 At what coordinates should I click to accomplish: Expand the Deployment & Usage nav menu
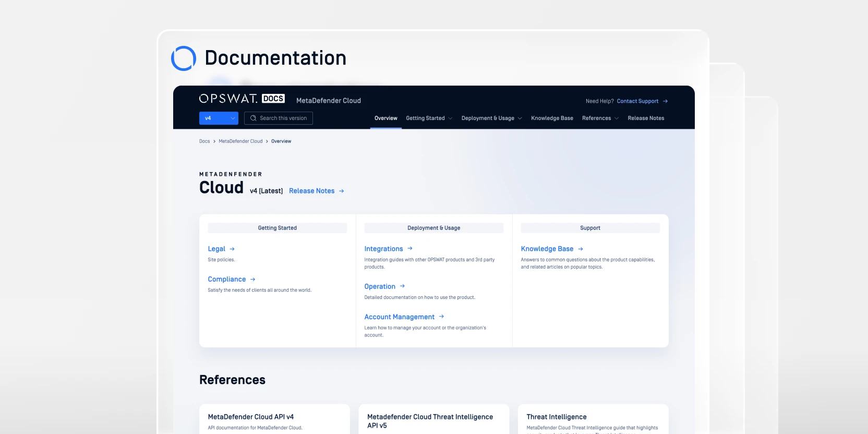pyautogui.click(x=491, y=118)
